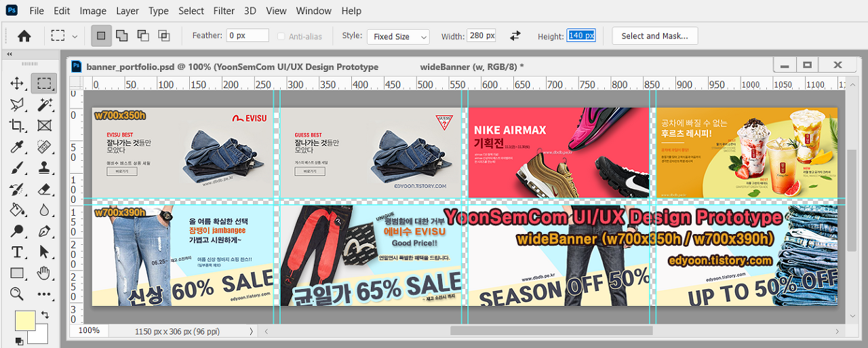Screen dimensions: 868x348
Task: Open the Select menu
Action: pos(191,11)
